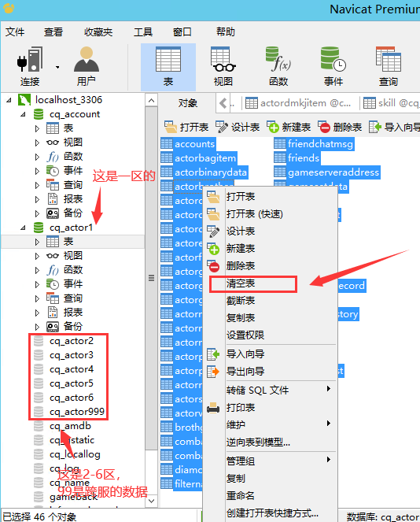Open the Connection toolbar icon
Screen dimensions: 420x522
30,67
